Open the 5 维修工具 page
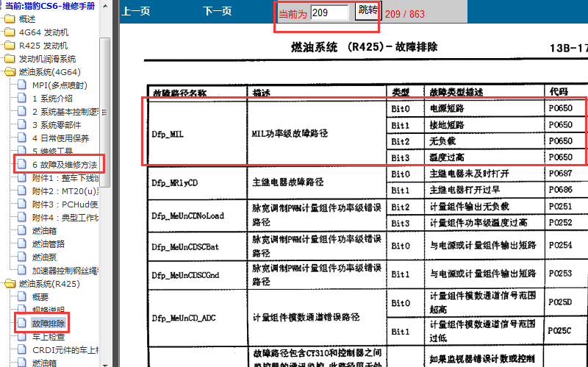Screen dimensions: 588x367 point(52,151)
